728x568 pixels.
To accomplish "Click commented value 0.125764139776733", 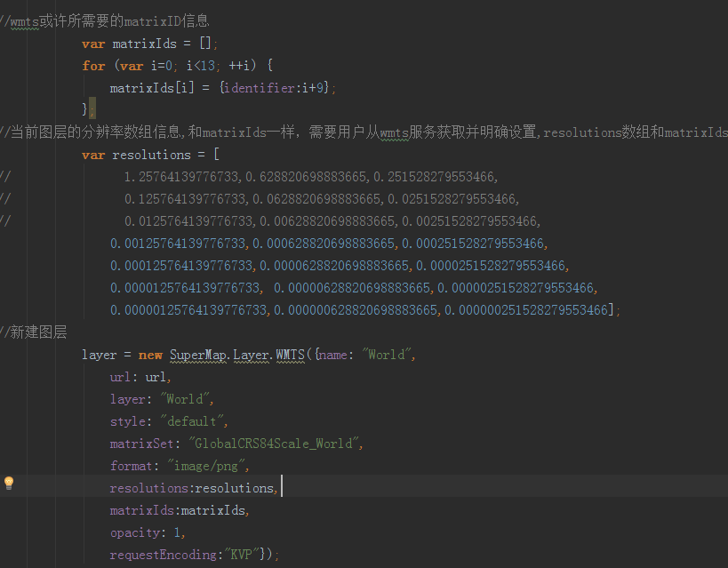I will tap(185, 199).
